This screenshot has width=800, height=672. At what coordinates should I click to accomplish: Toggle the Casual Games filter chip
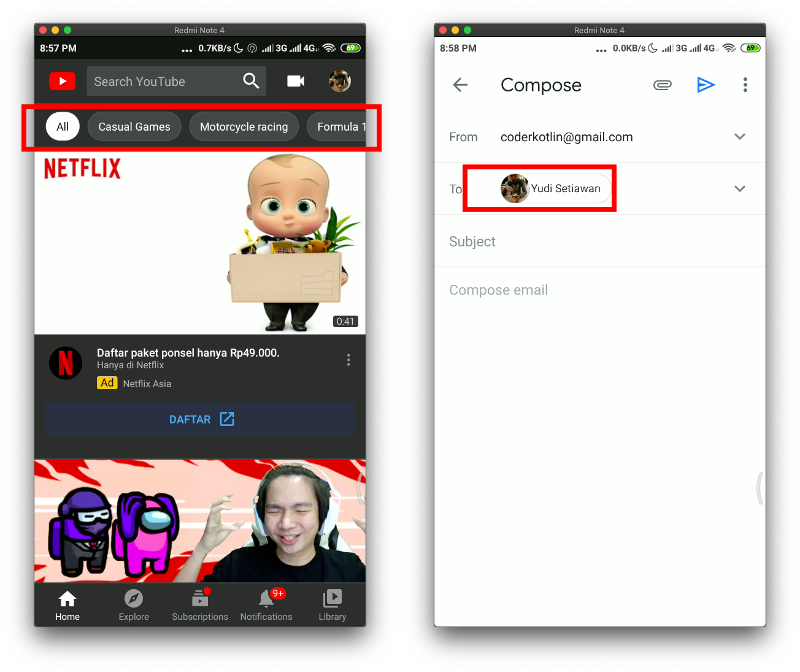coord(134,126)
